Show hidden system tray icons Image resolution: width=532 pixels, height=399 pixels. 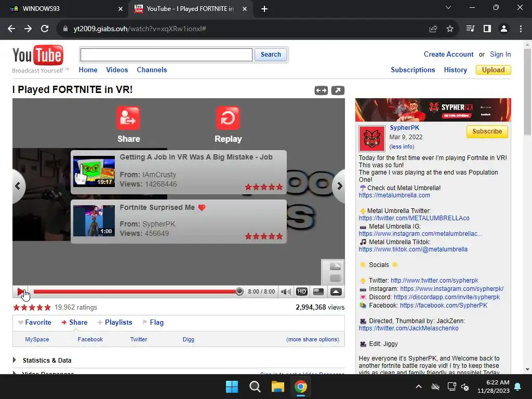click(x=419, y=387)
